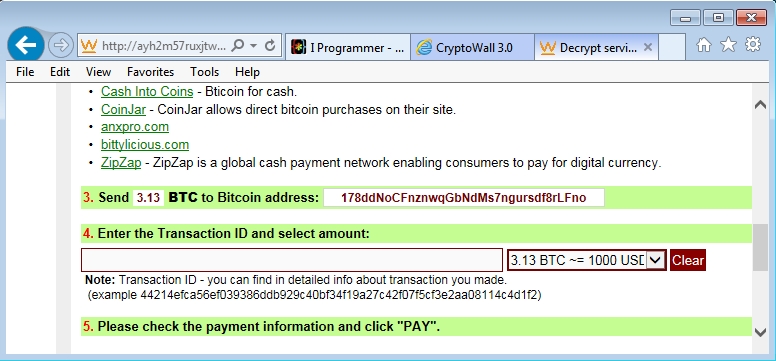The height and width of the screenshot is (361, 776).
Task: Open the 3.13 BTC amount dropdown
Action: [x=655, y=260]
